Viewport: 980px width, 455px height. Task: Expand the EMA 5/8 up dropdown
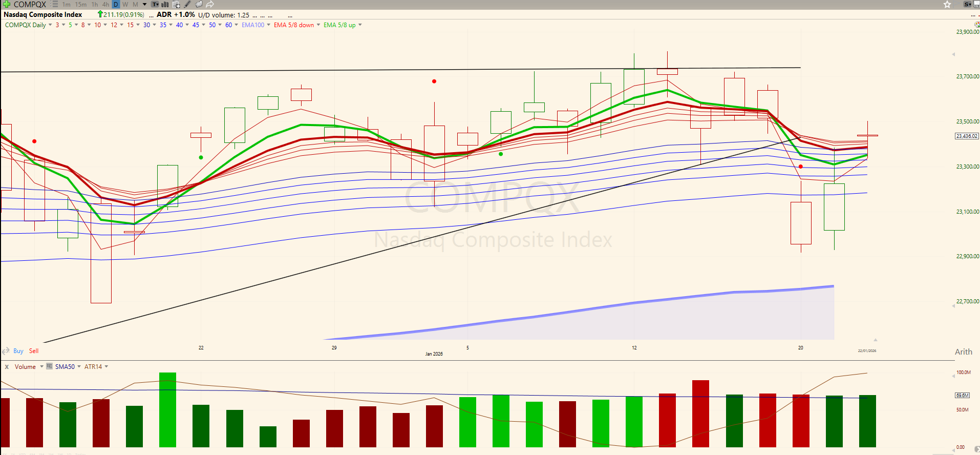(x=360, y=25)
